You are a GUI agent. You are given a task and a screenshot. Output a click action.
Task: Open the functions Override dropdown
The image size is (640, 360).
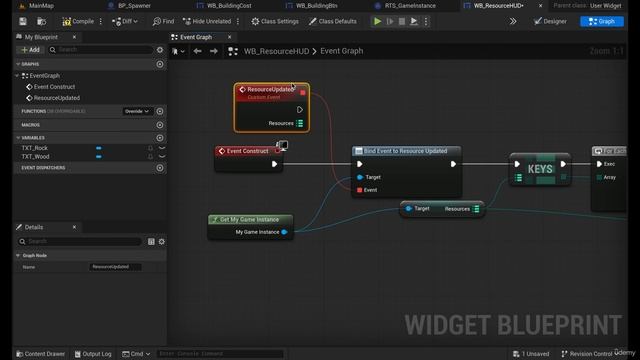click(x=137, y=111)
